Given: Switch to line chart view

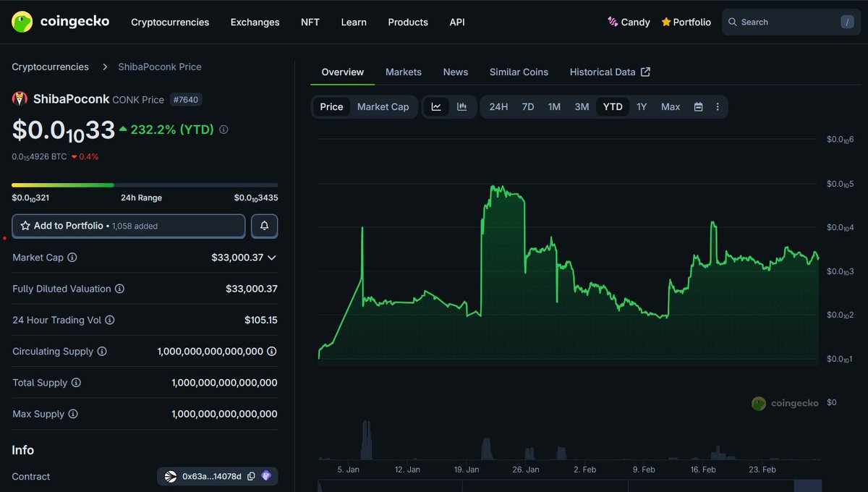Looking at the screenshot, I should (x=436, y=106).
